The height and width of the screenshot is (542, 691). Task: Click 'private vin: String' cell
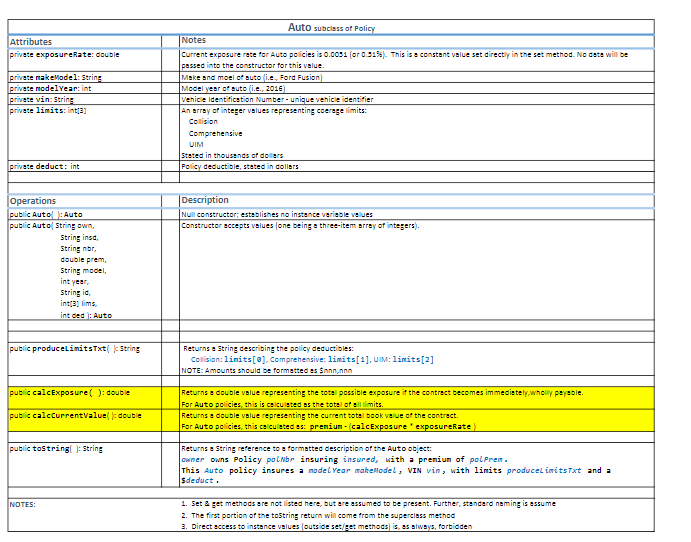pyautogui.click(x=85, y=99)
